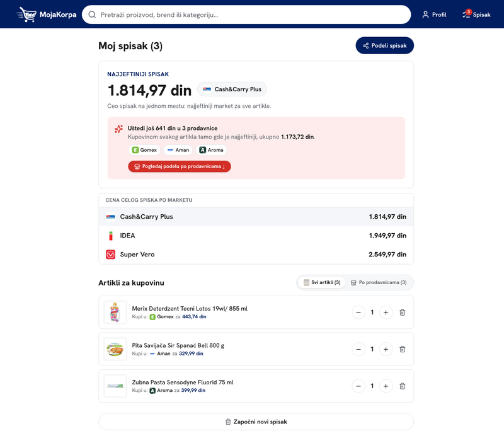This screenshot has width=504, height=443.
Task: Click the Aroma store chip
Action: (211, 150)
